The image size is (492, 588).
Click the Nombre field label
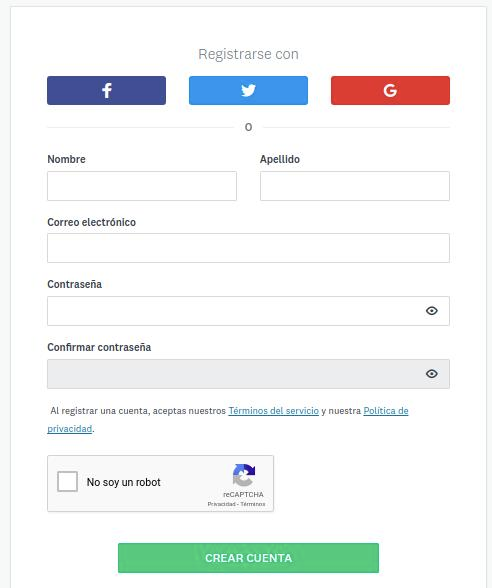pos(66,159)
